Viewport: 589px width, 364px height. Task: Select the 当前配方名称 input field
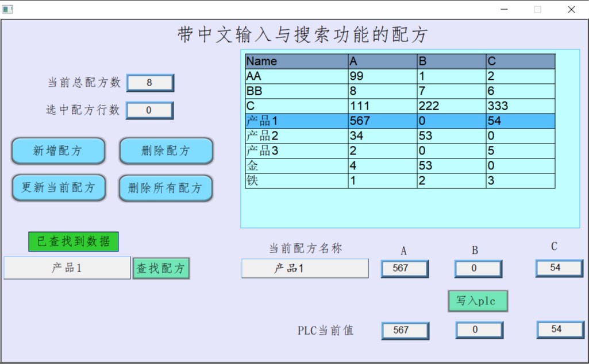coord(305,269)
